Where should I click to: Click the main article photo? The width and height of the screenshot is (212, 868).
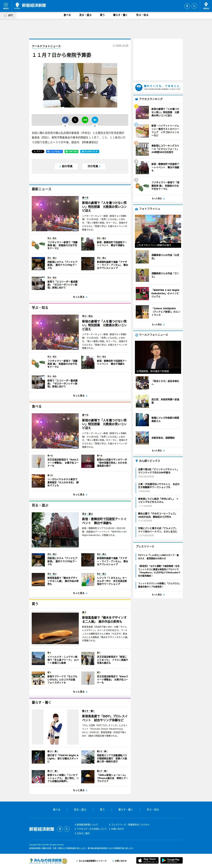tap(80, 85)
